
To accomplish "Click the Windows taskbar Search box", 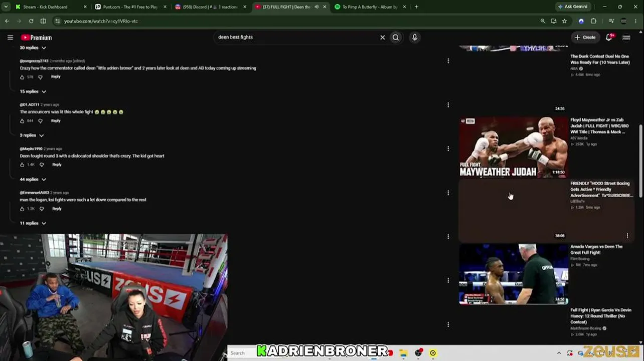I will point(243,353).
